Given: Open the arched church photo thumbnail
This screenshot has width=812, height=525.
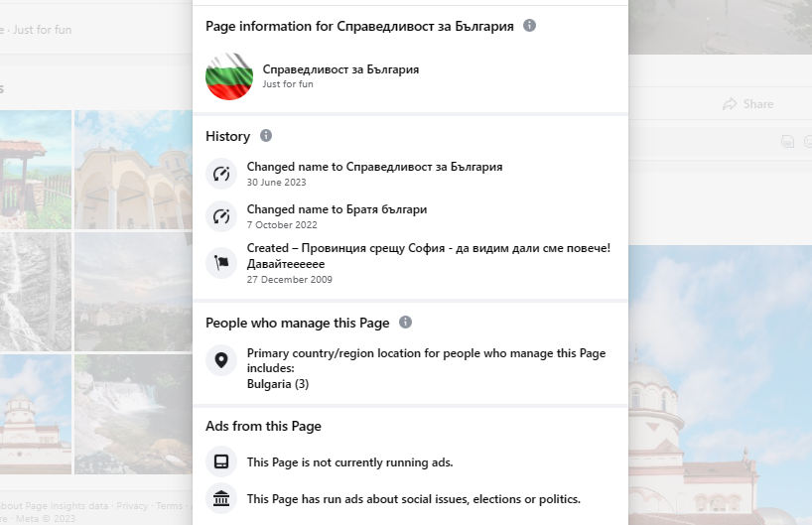Looking at the screenshot, I should [x=134, y=169].
